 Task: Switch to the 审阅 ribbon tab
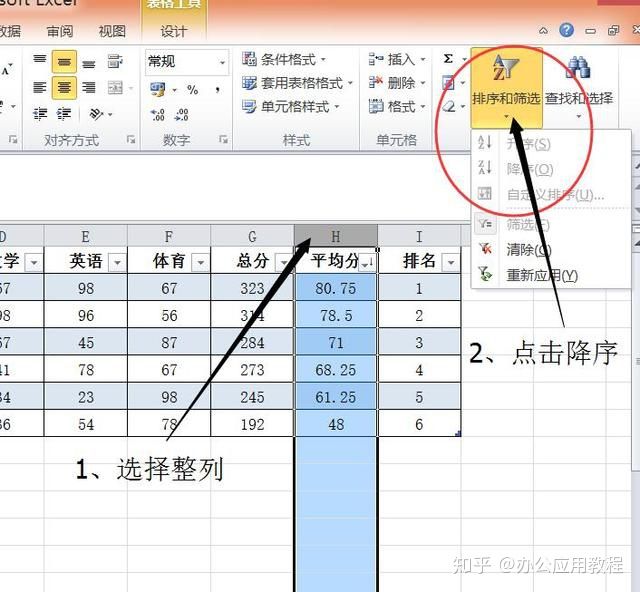[x=60, y=31]
